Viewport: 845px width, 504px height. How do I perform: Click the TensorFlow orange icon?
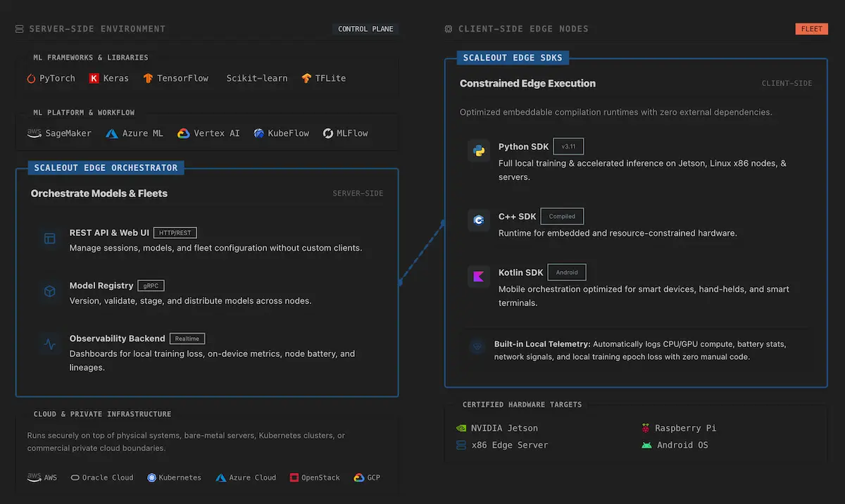148,78
